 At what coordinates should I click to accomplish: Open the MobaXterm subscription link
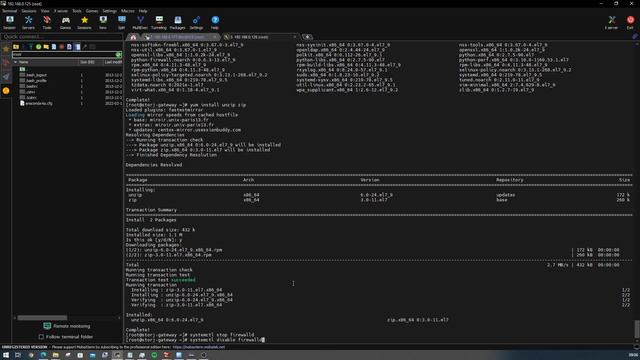click(199, 347)
